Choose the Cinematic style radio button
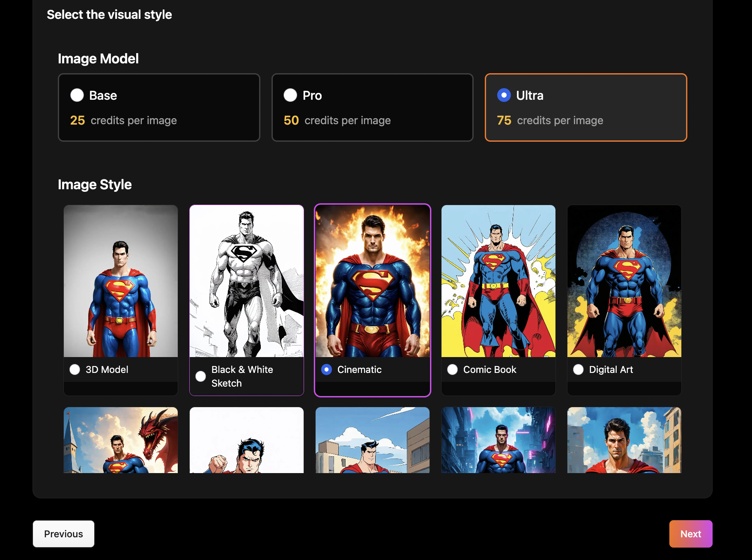Image resolution: width=752 pixels, height=560 pixels. point(326,369)
